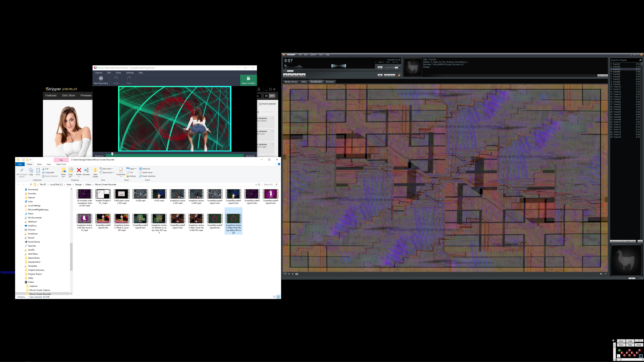Skip to next track in Winamp
Image resolution: width=644 pixels, height=362 pixels.
point(303,75)
